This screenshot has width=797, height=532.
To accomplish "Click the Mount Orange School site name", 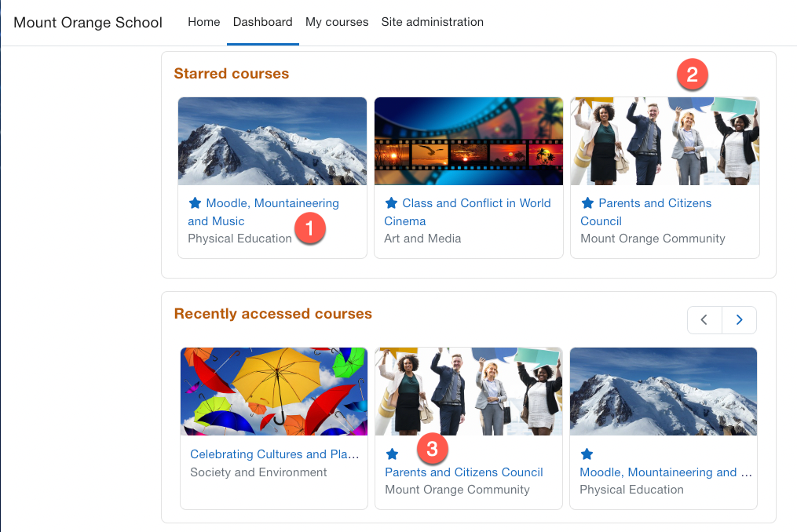I will [88, 22].
